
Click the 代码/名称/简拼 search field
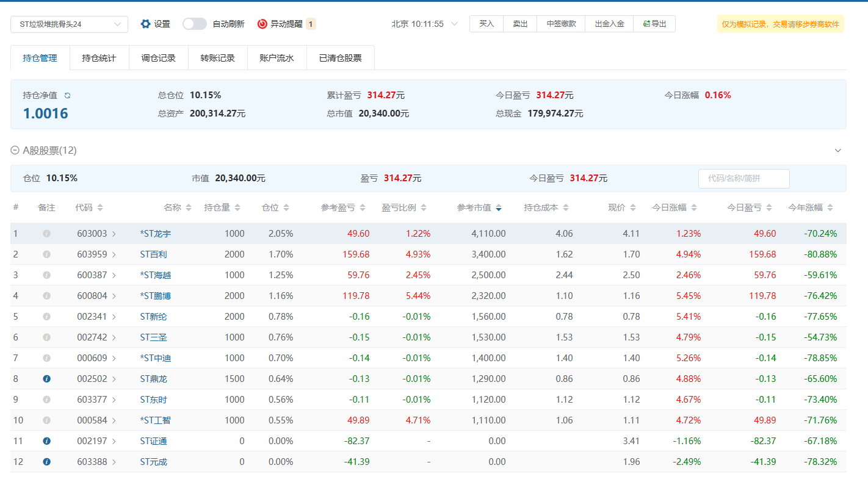(x=743, y=179)
